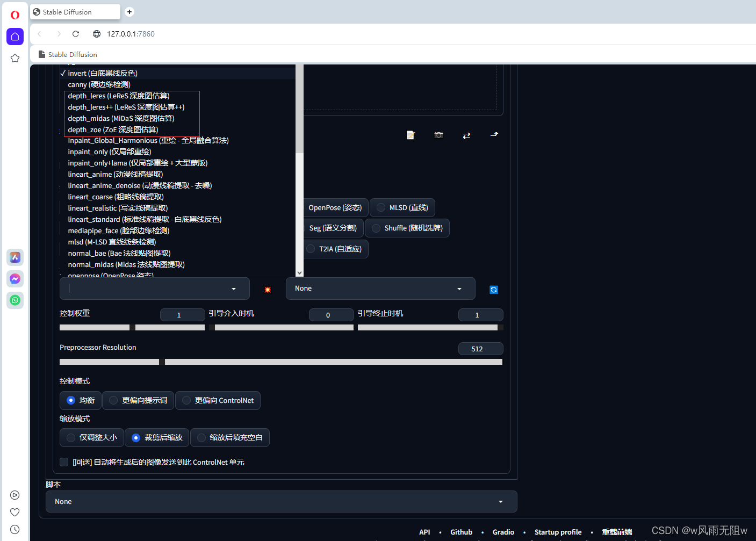Open WhatsApp from the sidebar
This screenshot has height=541, width=756.
15,300
